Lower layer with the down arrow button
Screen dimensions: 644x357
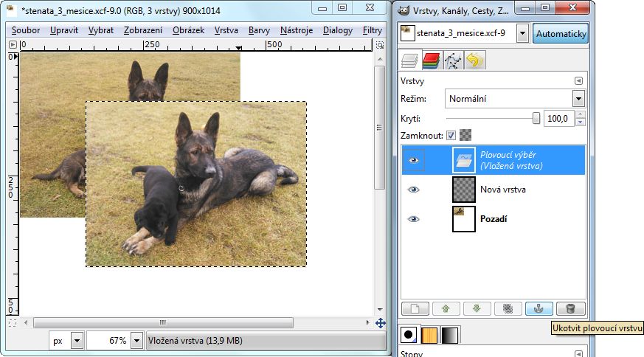[477, 308]
